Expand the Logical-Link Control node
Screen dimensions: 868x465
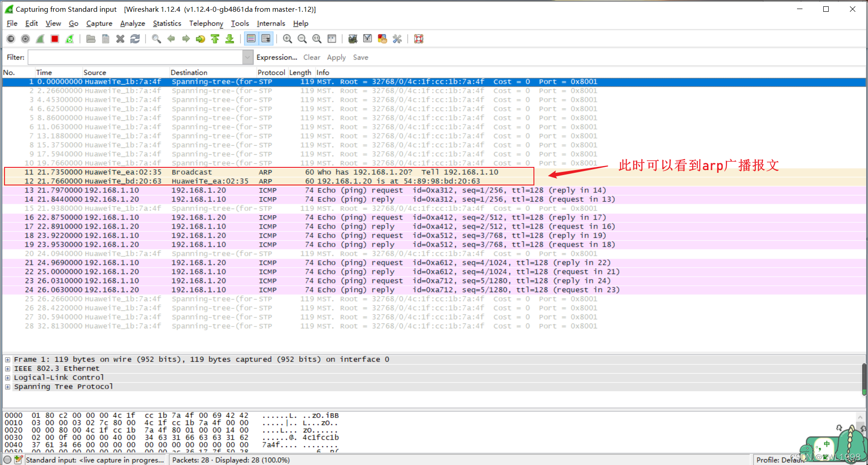tap(8, 378)
